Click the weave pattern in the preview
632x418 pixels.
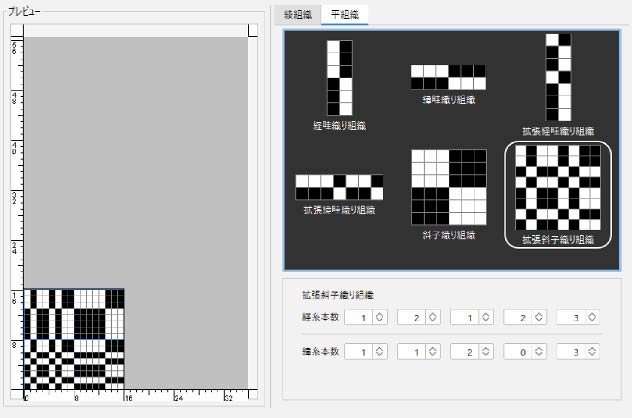74,339
